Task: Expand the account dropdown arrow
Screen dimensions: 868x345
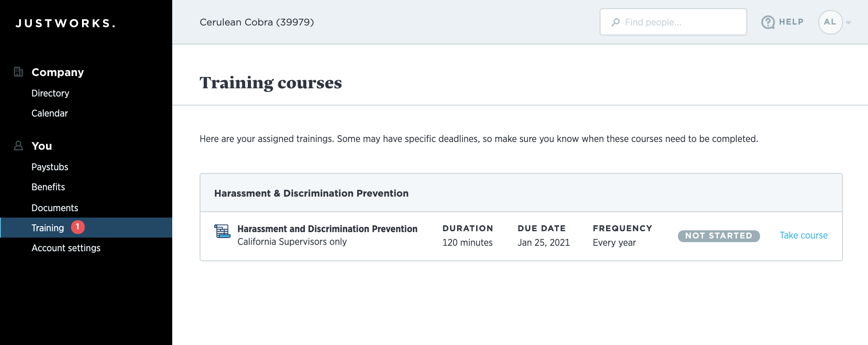Action: pos(848,22)
